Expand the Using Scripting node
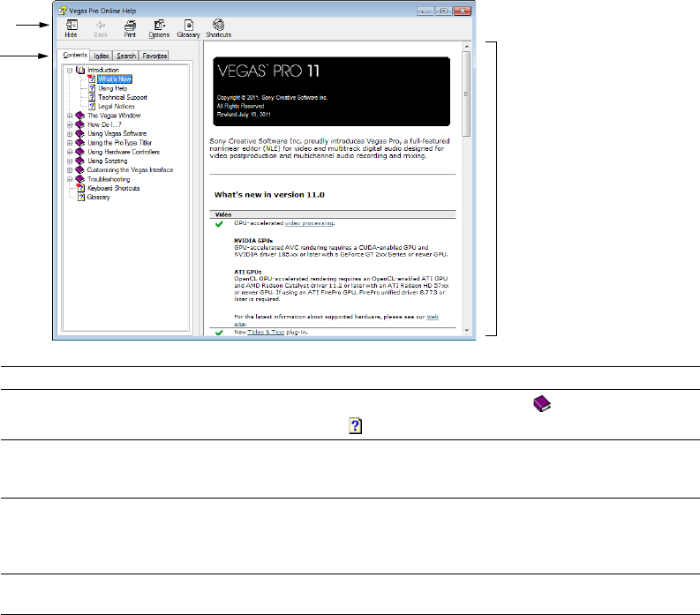Screen dimensions: 700x615 point(70,161)
